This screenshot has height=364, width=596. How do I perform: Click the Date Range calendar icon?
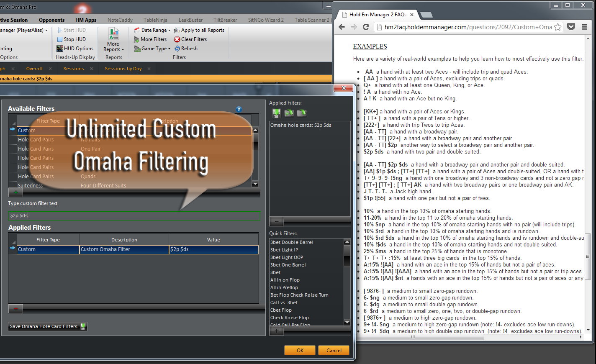click(x=137, y=30)
